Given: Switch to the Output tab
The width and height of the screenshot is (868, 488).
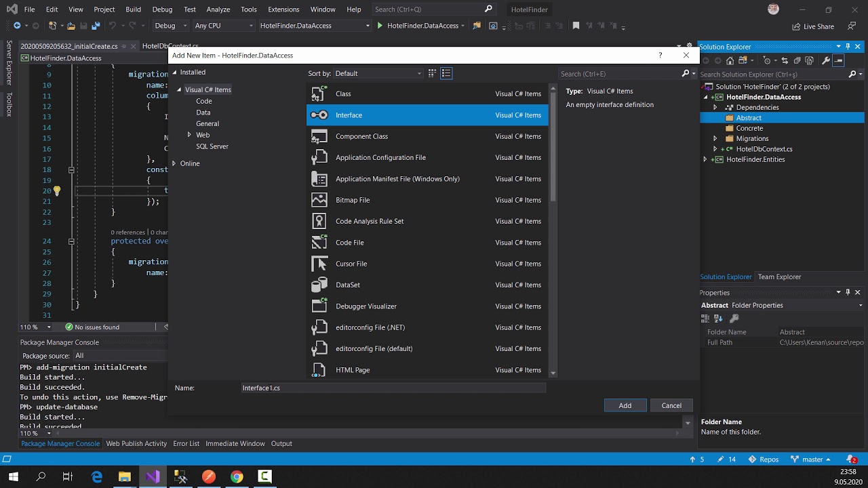Looking at the screenshot, I should 281,443.
